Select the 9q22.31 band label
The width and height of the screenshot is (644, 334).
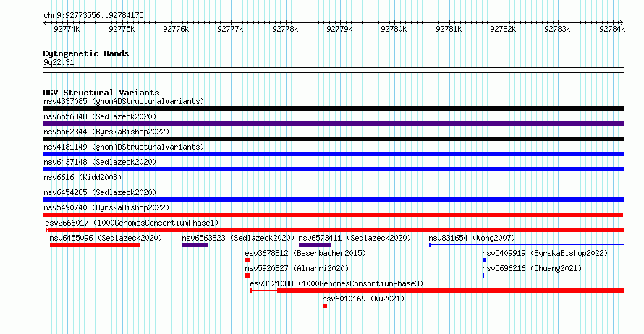(59, 62)
